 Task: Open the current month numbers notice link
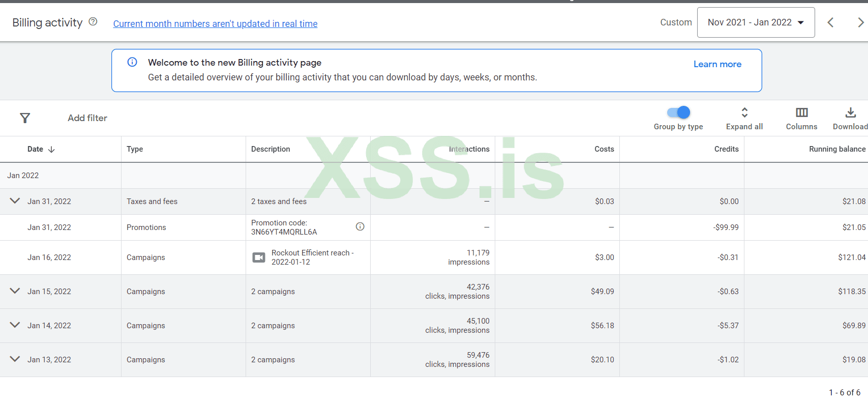coord(215,24)
